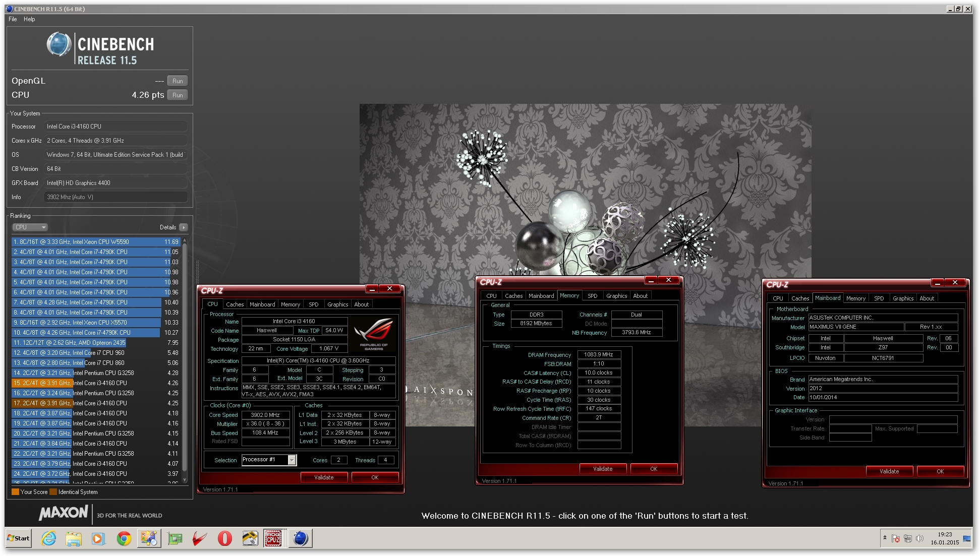The width and height of the screenshot is (980, 556).
Task: Open the CPU ranking type dropdown
Action: (x=30, y=227)
